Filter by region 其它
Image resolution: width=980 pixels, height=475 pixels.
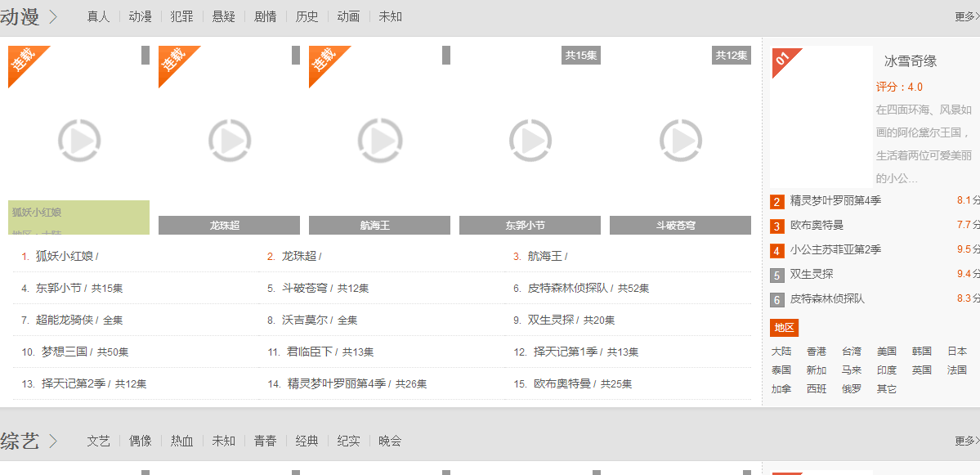[886, 389]
